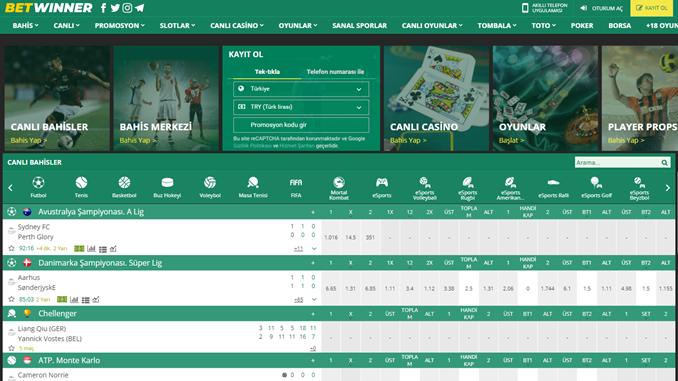This screenshot has width=678, height=381.
Task: Open the Bahis Merkezi banner thumbnail
Action: point(166,98)
